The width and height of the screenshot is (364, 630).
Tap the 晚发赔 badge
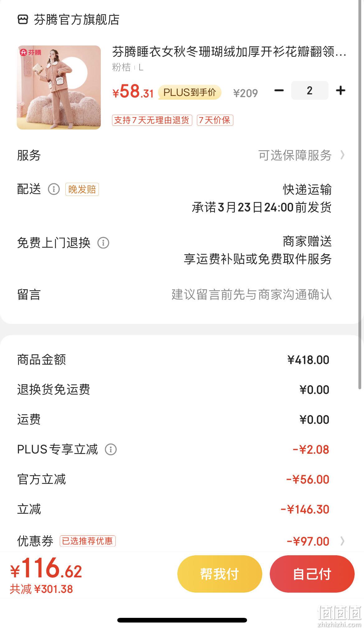tap(82, 189)
